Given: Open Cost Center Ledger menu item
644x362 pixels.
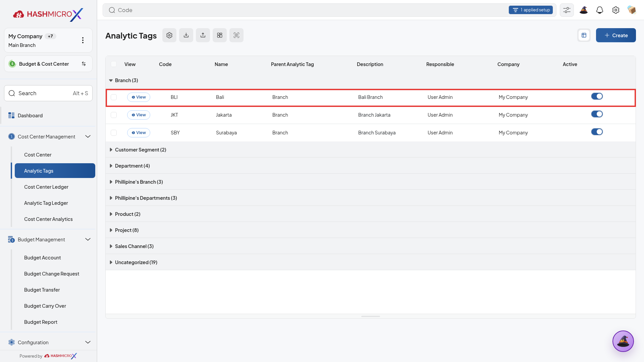Looking at the screenshot, I should (x=46, y=187).
